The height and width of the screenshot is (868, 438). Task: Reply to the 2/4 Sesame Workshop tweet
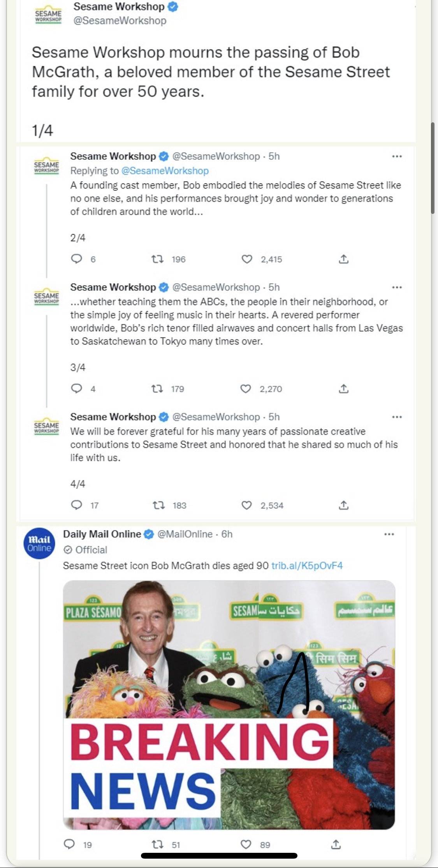pyautogui.click(x=77, y=259)
